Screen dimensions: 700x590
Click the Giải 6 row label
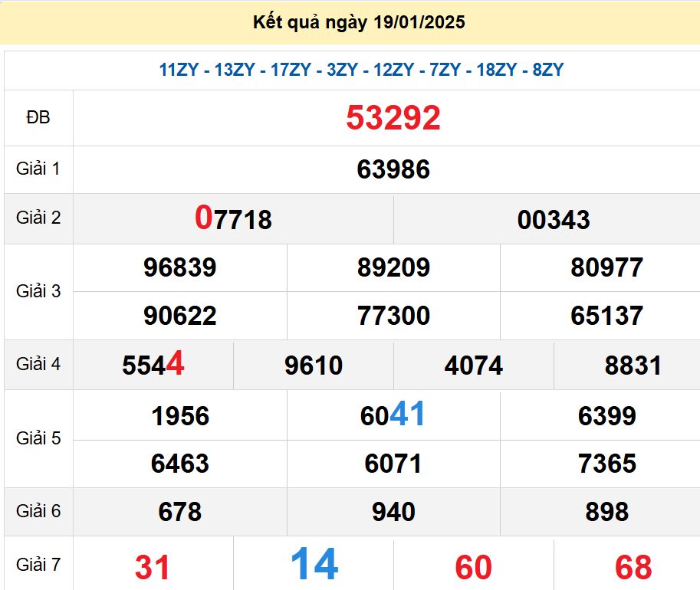pos(38,511)
